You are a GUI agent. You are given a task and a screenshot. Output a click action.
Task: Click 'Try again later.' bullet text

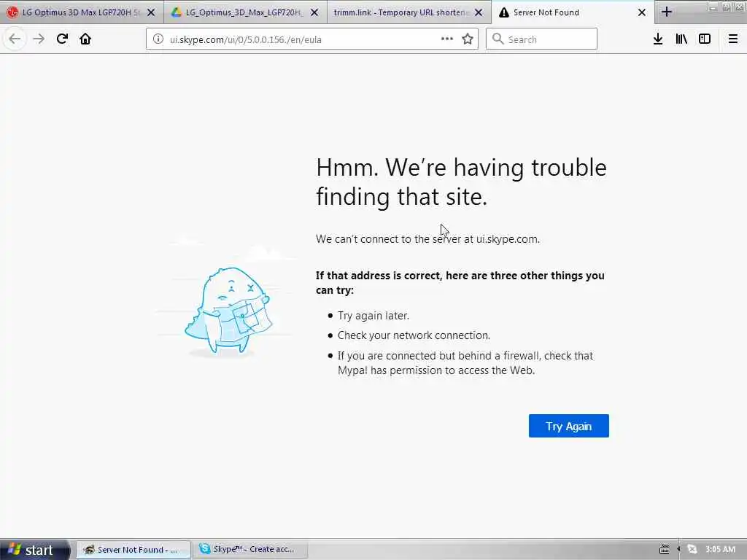[x=373, y=315]
